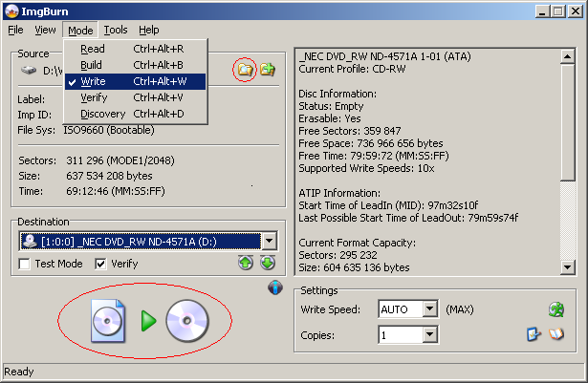Click the 'ISO9660 (Bootable)' file system value
This screenshot has height=383, width=588.
(x=109, y=130)
